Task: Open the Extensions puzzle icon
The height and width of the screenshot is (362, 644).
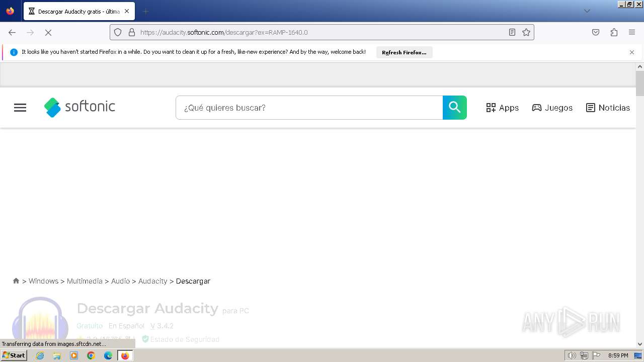Action: pyautogui.click(x=614, y=32)
